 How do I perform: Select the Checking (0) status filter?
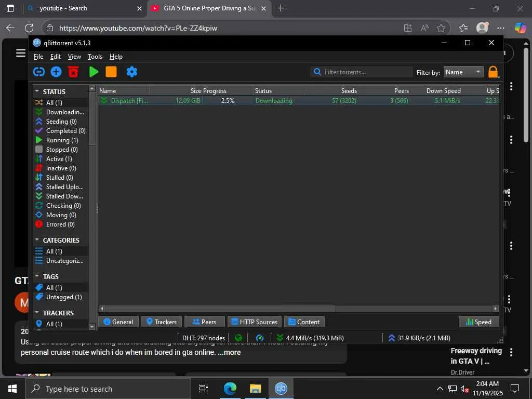60,206
